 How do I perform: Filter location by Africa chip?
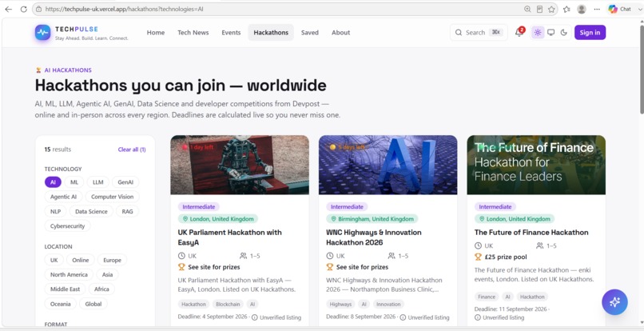[x=101, y=289]
